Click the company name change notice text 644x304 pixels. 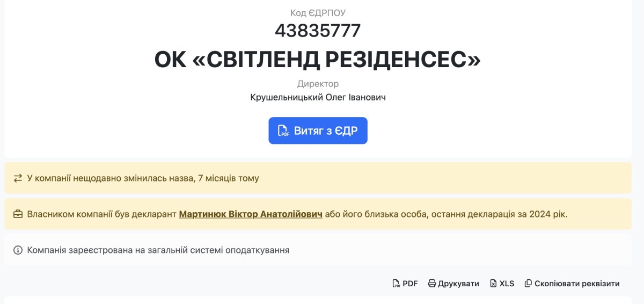coord(143,178)
